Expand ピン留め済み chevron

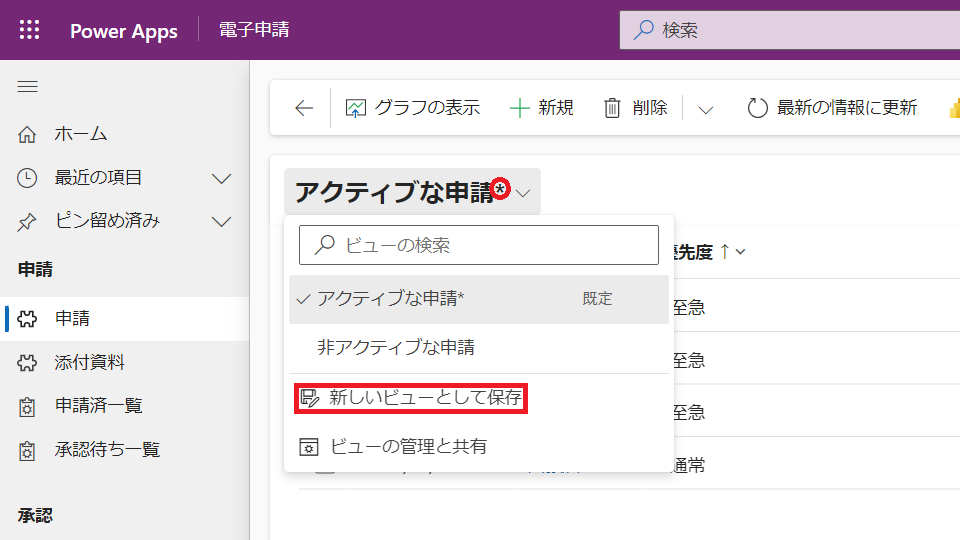pyautogui.click(x=221, y=221)
